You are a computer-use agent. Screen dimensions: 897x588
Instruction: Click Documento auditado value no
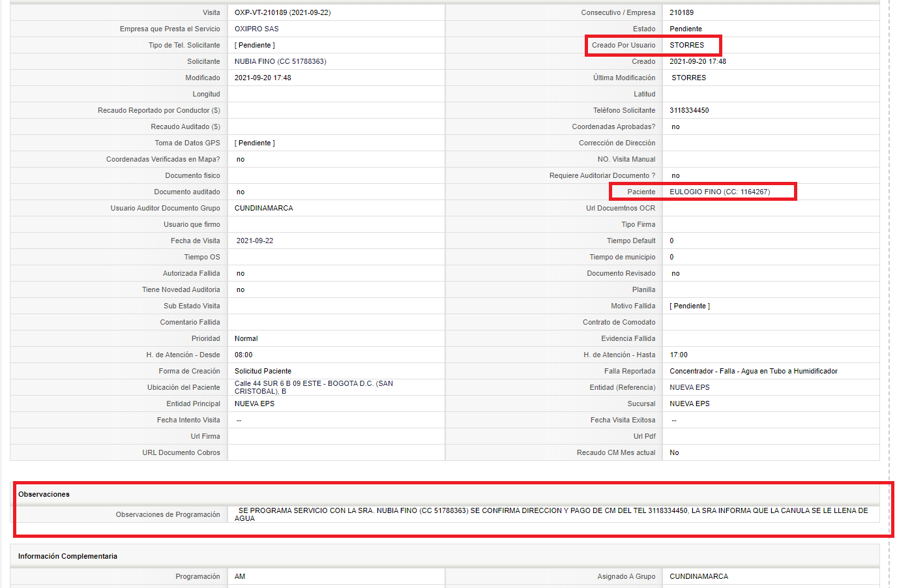click(x=241, y=192)
